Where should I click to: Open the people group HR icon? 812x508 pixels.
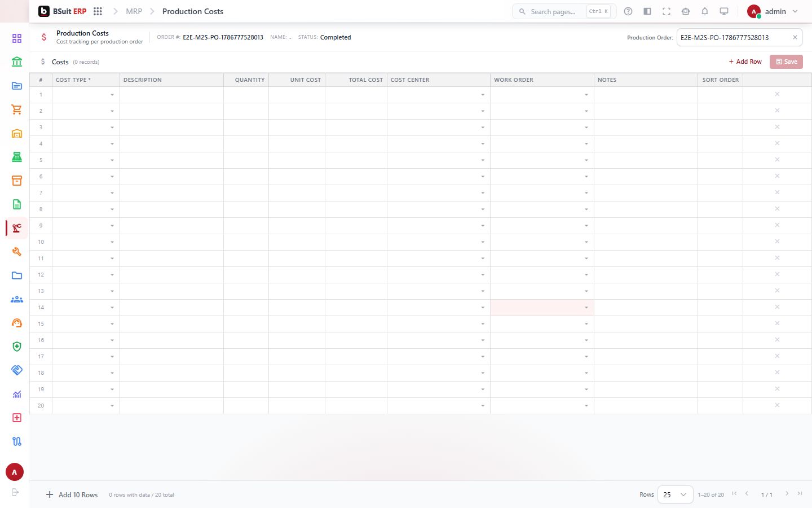(17, 299)
